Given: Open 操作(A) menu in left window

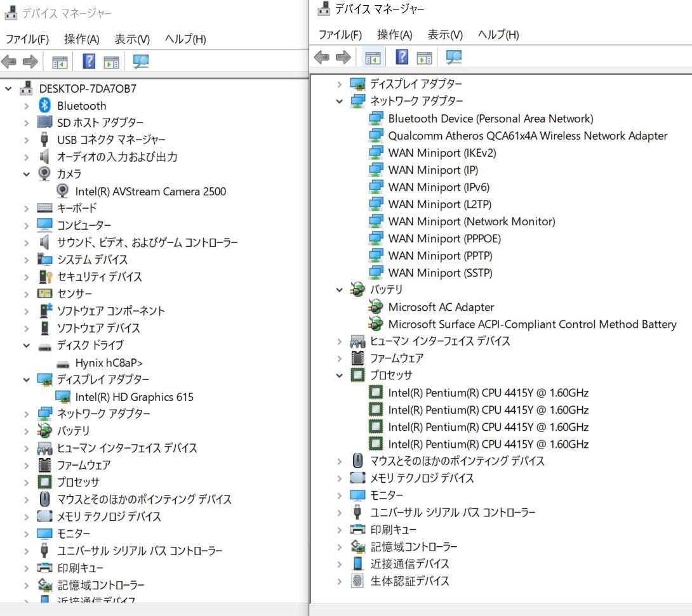Looking at the screenshot, I should click(x=82, y=39).
